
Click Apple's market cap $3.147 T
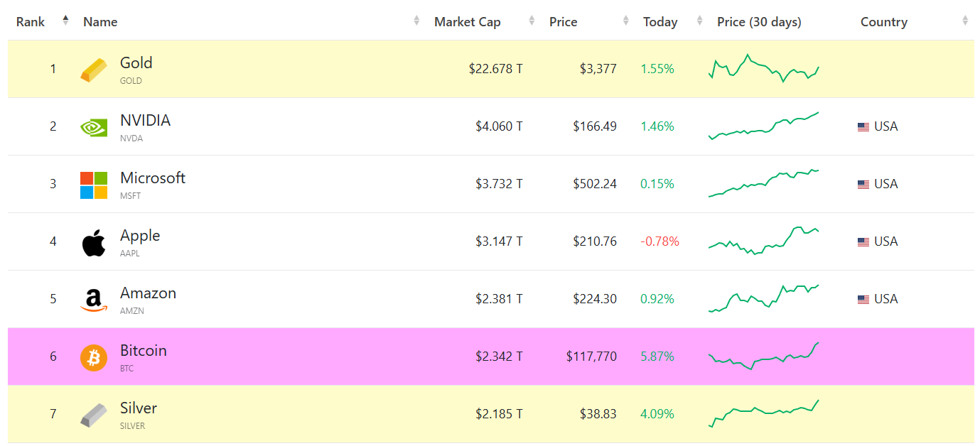[x=500, y=241]
